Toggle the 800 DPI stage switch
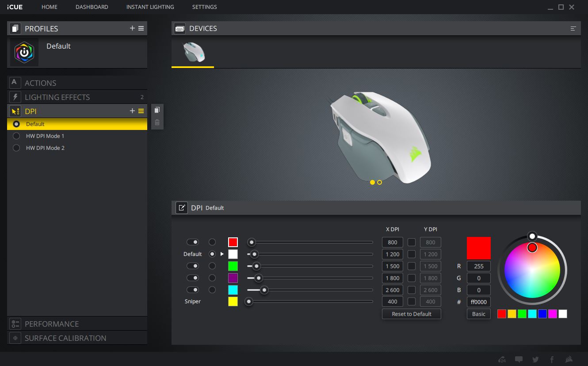 tap(193, 242)
